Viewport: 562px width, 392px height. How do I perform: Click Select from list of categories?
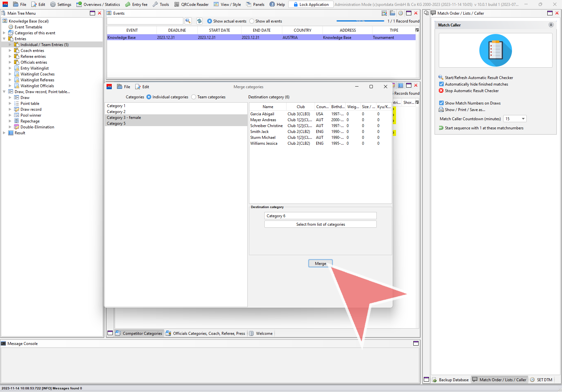[x=320, y=224]
